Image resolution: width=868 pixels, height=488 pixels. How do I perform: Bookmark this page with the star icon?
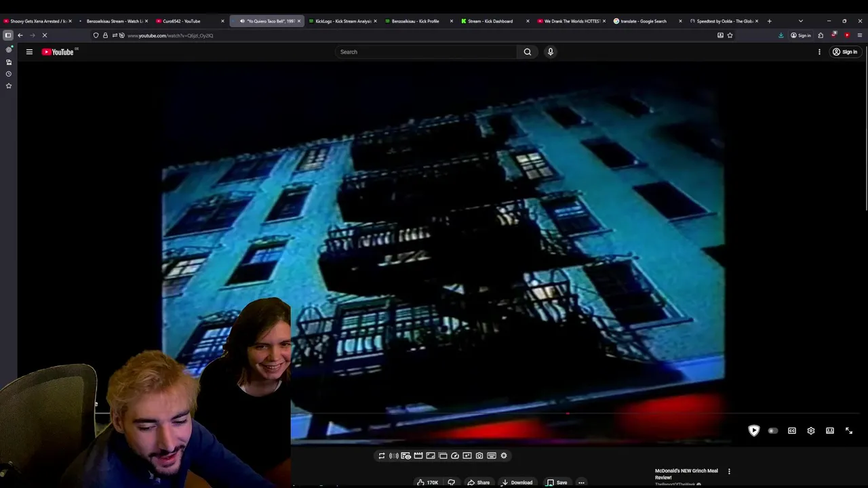(730, 35)
